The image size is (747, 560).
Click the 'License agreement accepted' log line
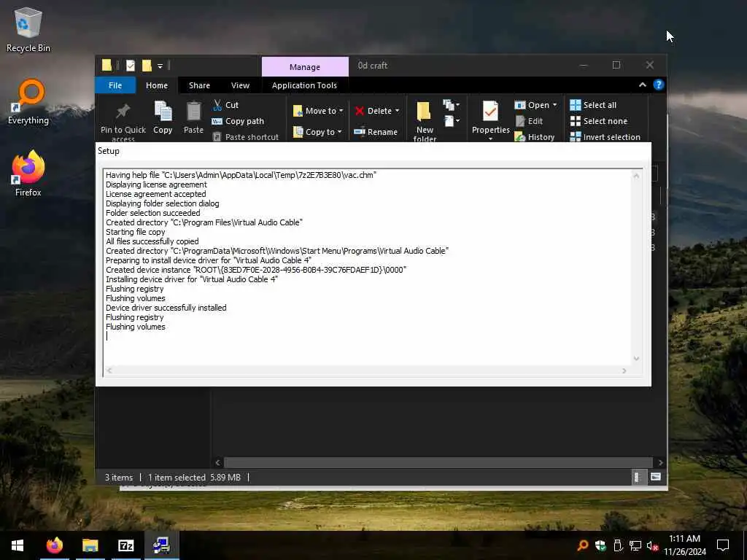156,194
